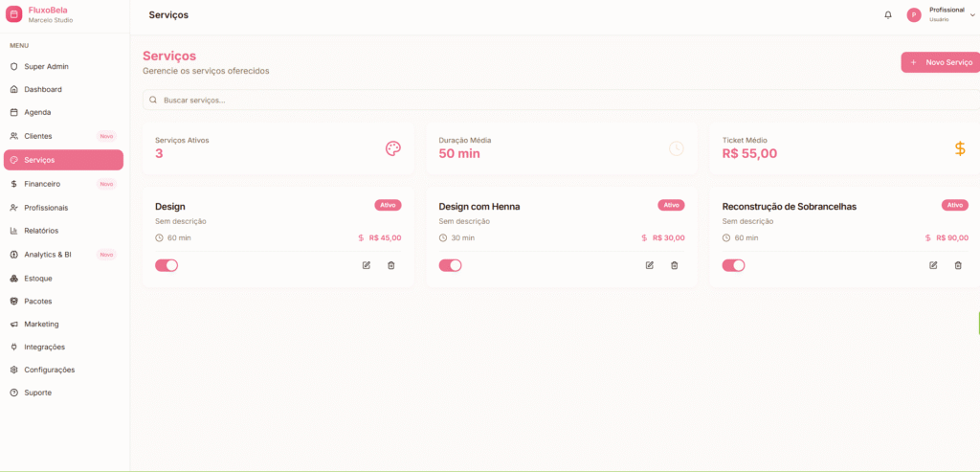
Task: Disable the Design service toggle
Action: tap(167, 265)
